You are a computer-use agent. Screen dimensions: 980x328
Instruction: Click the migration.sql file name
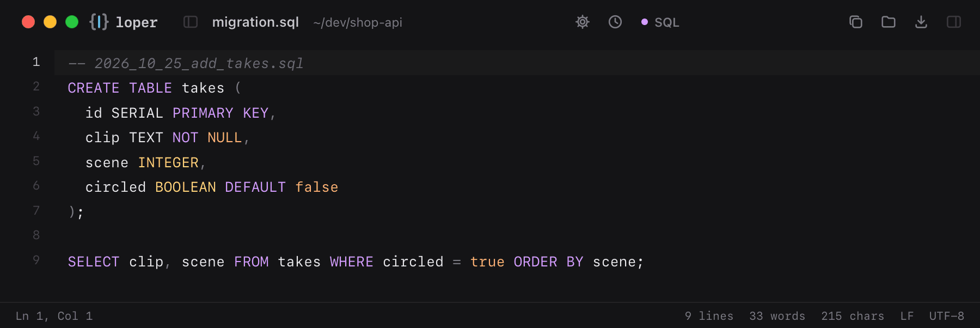click(x=255, y=22)
